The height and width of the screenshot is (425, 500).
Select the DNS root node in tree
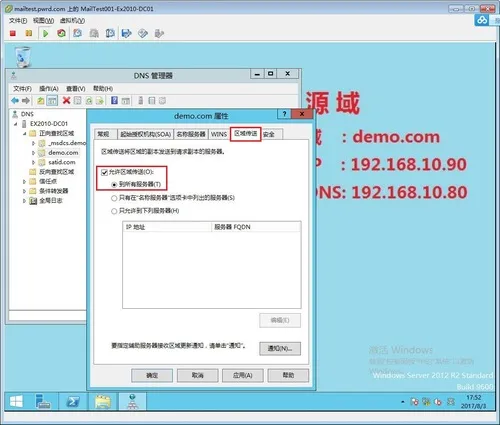click(27, 114)
